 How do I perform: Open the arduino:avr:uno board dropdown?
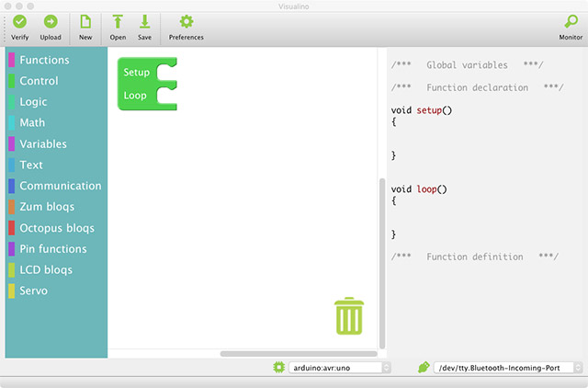[340, 368]
